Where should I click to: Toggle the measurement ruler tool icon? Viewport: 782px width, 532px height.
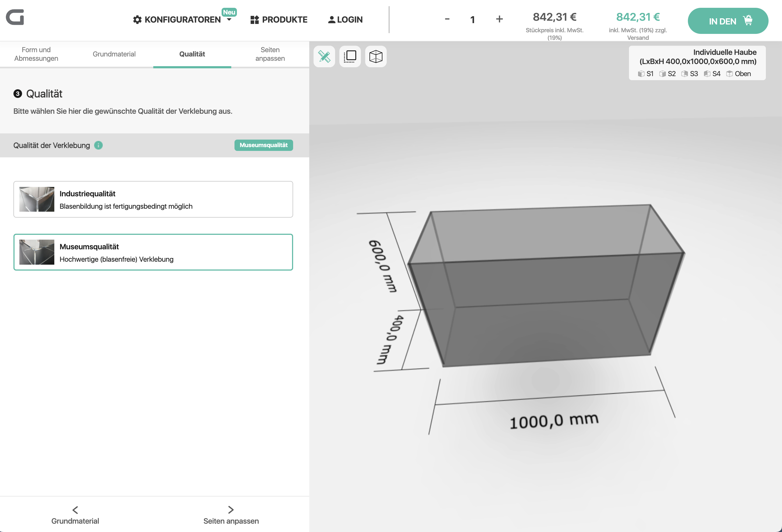pyautogui.click(x=324, y=56)
